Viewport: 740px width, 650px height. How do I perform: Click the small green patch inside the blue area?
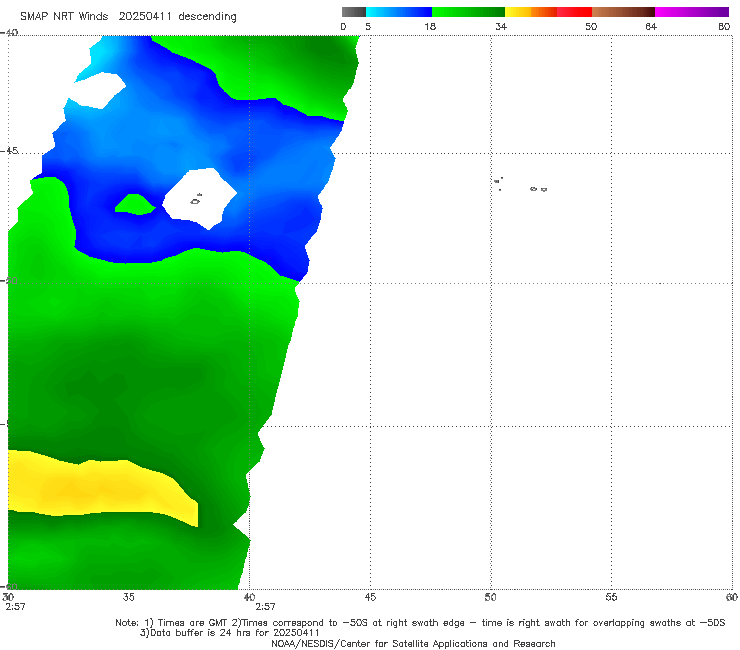[x=135, y=204]
